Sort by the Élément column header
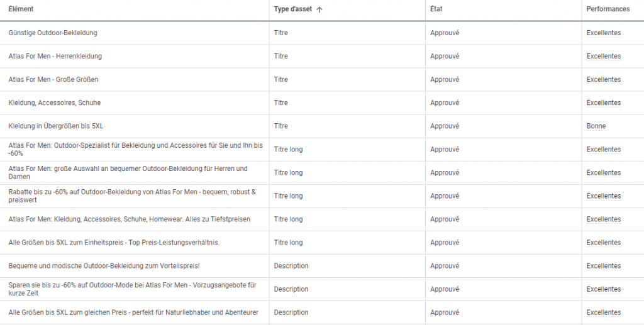Screen dimensions: 644x325 [x=21, y=9]
